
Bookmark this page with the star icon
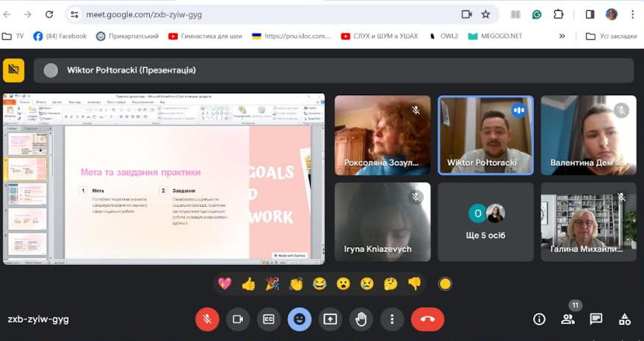tap(486, 15)
